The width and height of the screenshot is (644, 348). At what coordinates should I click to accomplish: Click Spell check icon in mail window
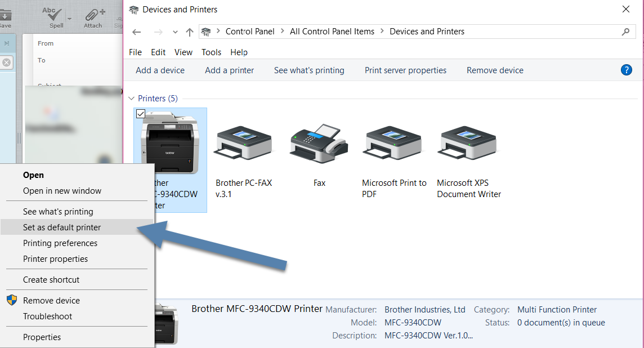click(52, 15)
